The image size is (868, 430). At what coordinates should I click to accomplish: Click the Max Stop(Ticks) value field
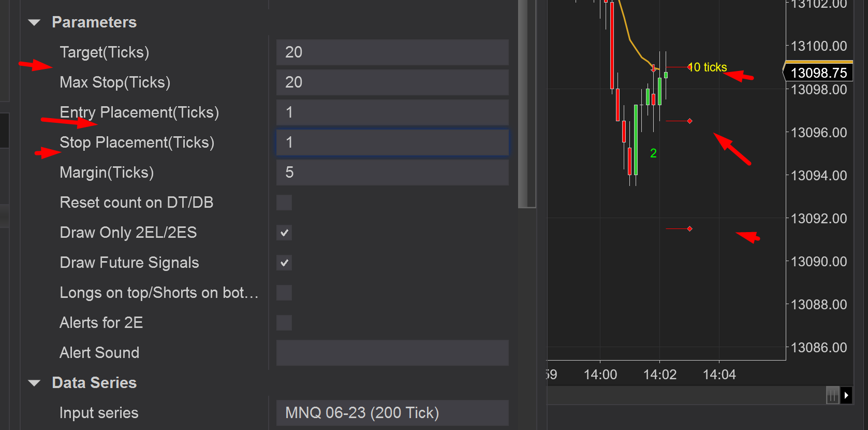point(392,82)
